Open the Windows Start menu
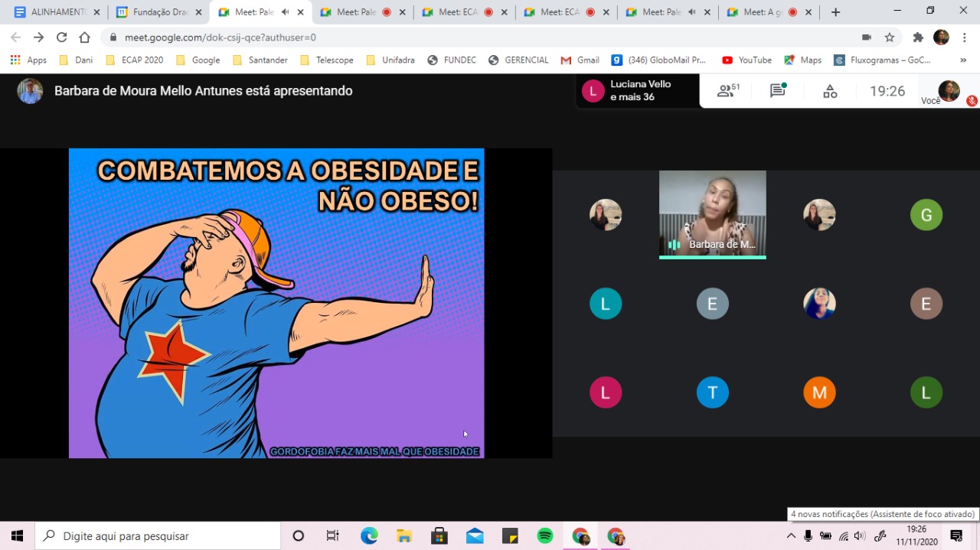The height and width of the screenshot is (550, 980). click(x=17, y=536)
